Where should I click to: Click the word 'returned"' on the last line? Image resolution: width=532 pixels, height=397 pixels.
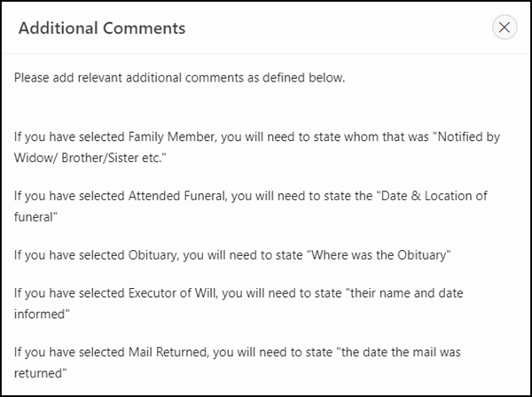click(x=41, y=370)
